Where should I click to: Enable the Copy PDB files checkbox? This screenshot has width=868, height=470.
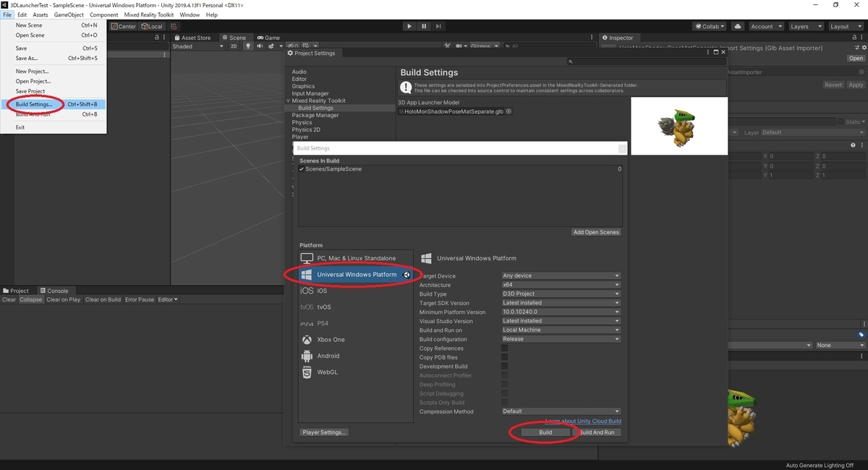[x=505, y=357]
